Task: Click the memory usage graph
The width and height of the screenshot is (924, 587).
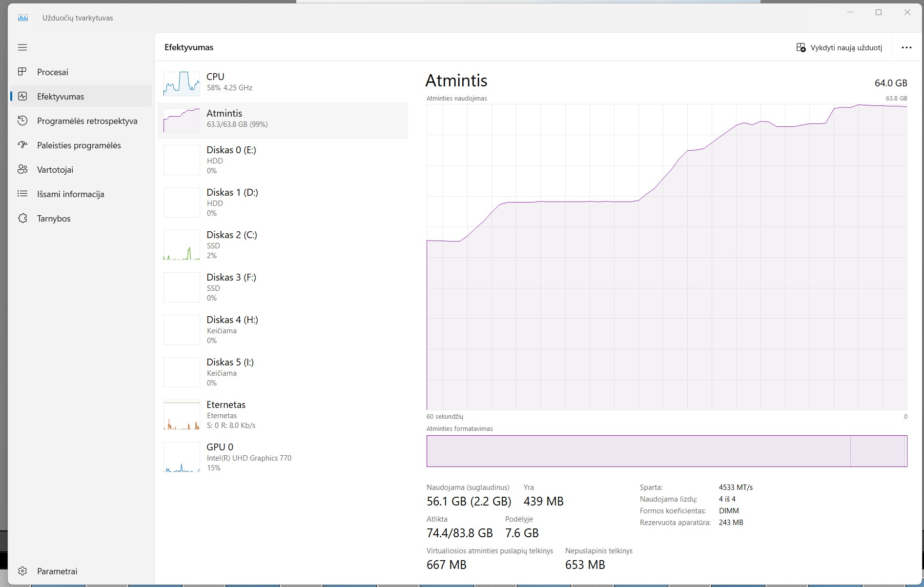Action: (x=666, y=257)
